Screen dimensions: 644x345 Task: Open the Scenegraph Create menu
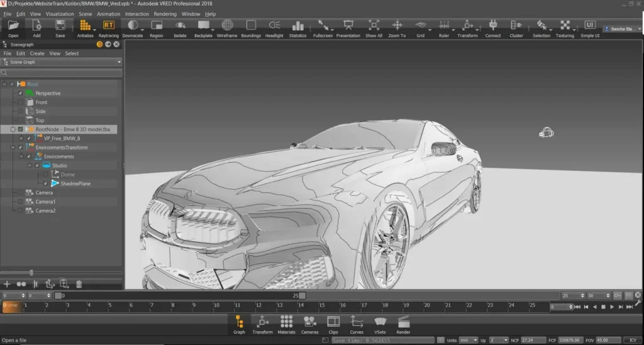pyautogui.click(x=37, y=53)
